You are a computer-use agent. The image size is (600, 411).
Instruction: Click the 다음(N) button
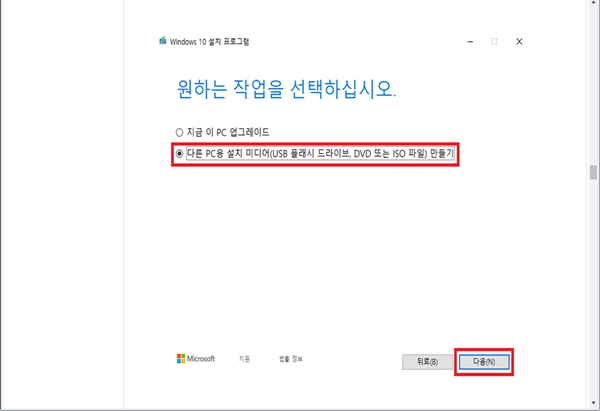pos(484,362)
